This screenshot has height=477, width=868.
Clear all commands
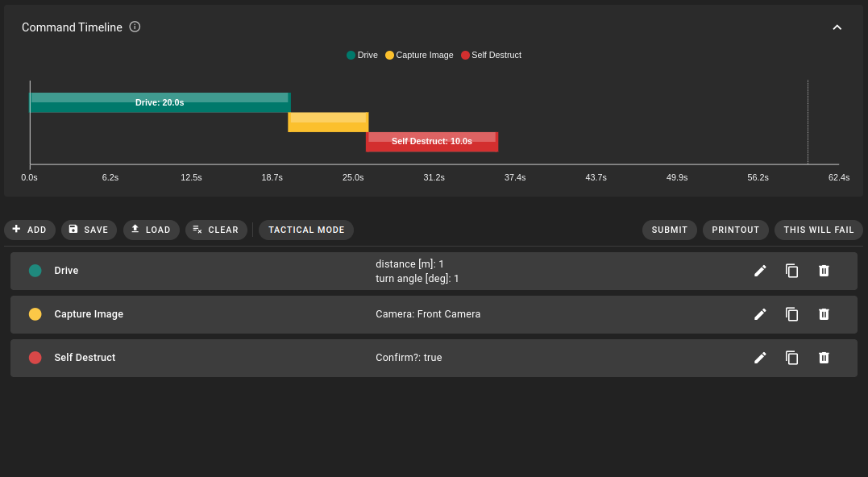coord(217,230)
